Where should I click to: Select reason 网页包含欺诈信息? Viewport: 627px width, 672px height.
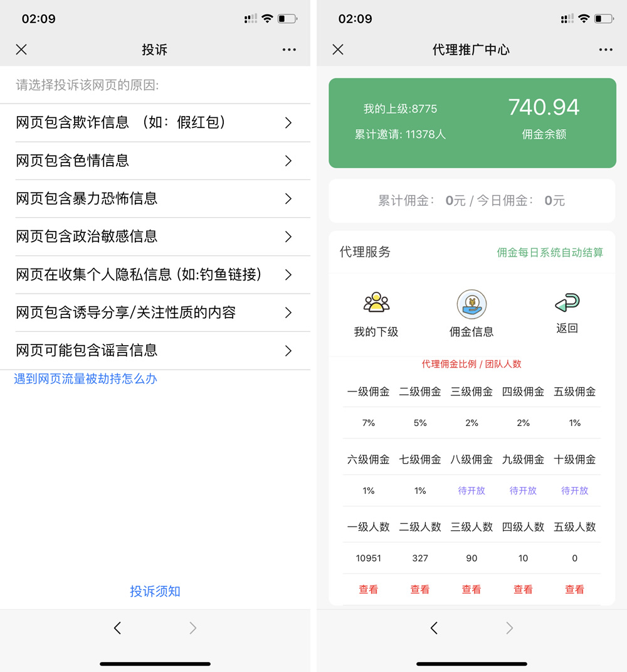tap(155, 122)
